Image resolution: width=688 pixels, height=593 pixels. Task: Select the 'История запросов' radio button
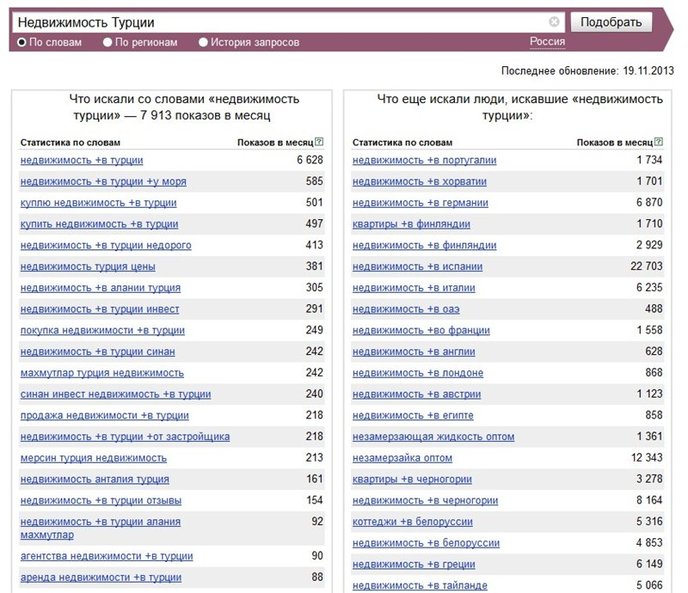pyautogui.click(x=203, y=43)
